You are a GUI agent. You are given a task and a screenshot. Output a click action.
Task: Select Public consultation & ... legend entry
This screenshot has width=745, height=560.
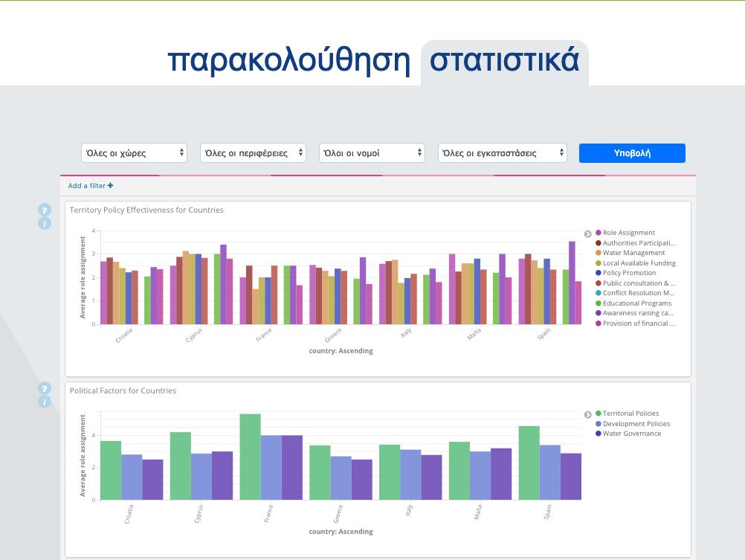635,283
